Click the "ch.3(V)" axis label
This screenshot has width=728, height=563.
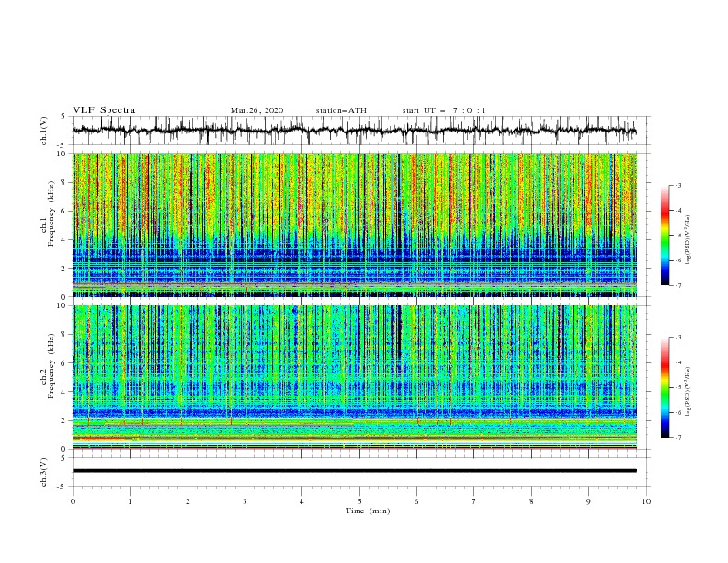coord(44,472)
